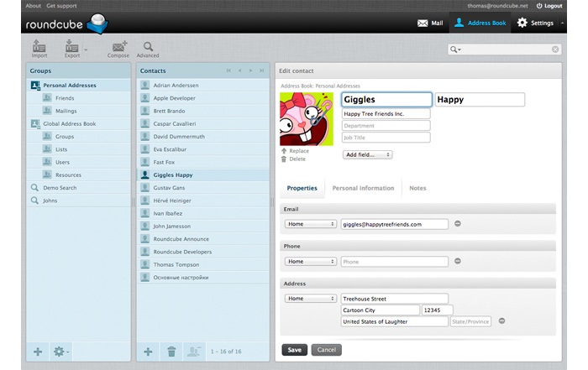588x370 pixels.
Task: Click the Save button
Action: click(x=294, y=349)
